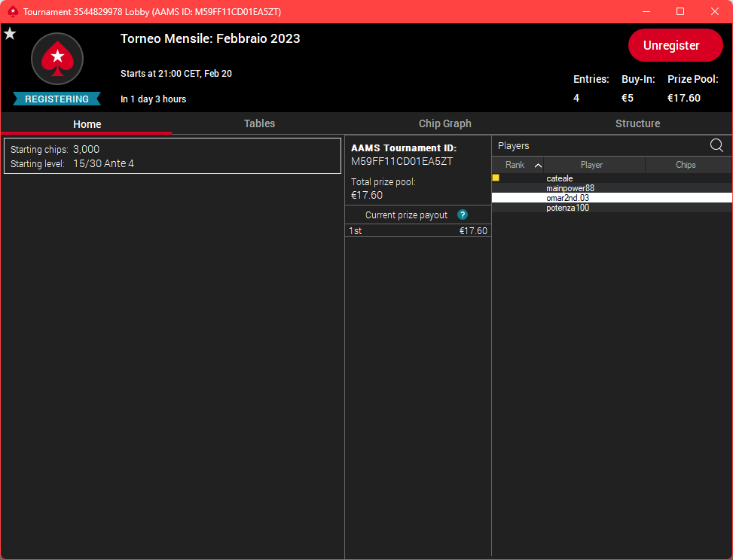Click the REGISTERING status banner

(57, 99)
